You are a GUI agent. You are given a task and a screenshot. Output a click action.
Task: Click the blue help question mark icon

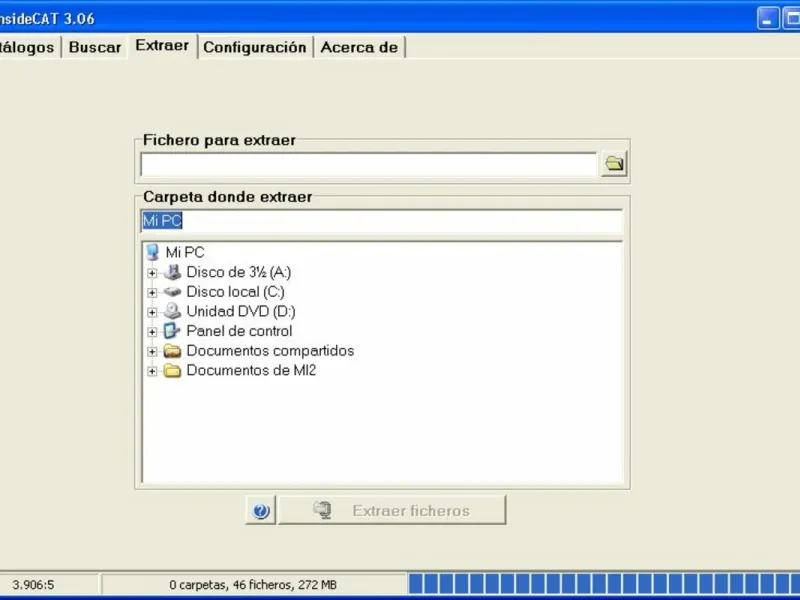point(261,510)
